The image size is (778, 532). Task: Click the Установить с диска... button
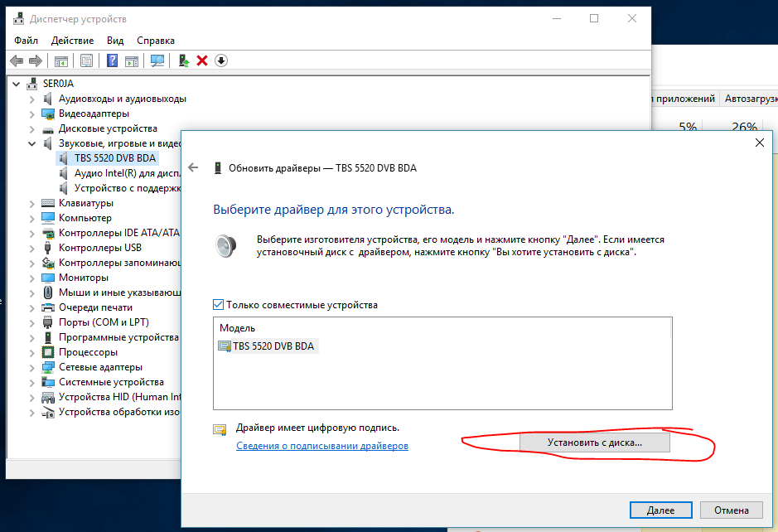594,443
